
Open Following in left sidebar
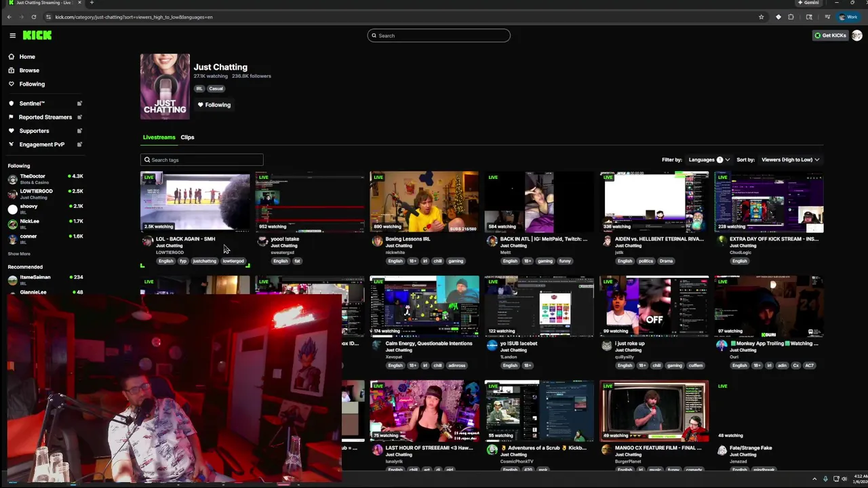click(32, 84)
